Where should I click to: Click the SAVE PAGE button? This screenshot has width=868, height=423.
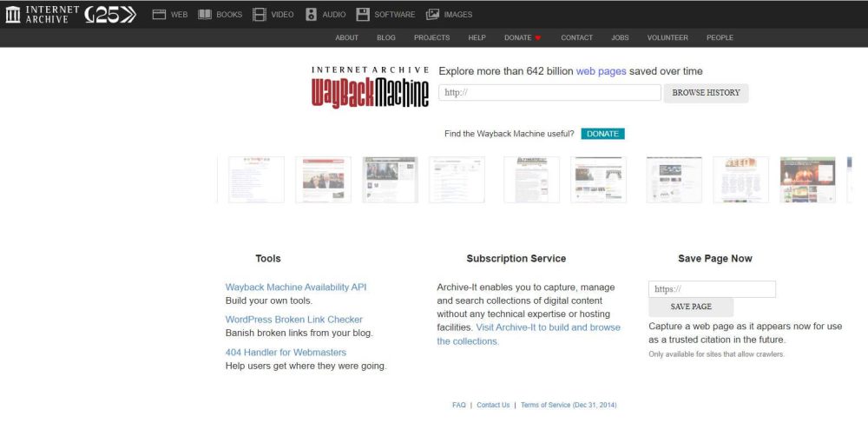pyautogui.click(x=691, y=307)
